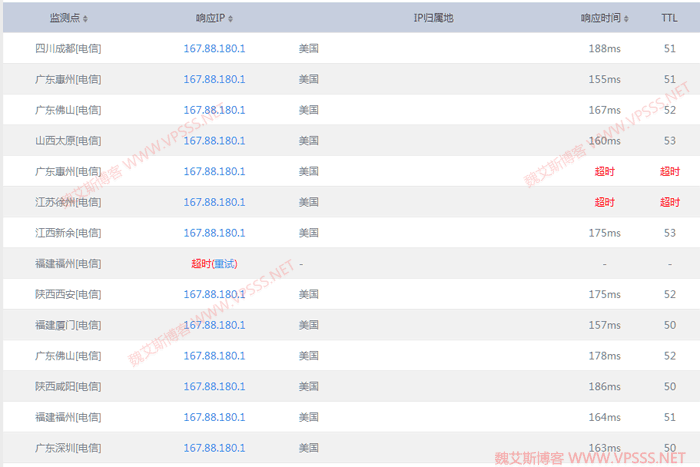Click the red 超时 response time for 江苏徐州
This screenshot has width=700, height=467.
pos(604,202)
